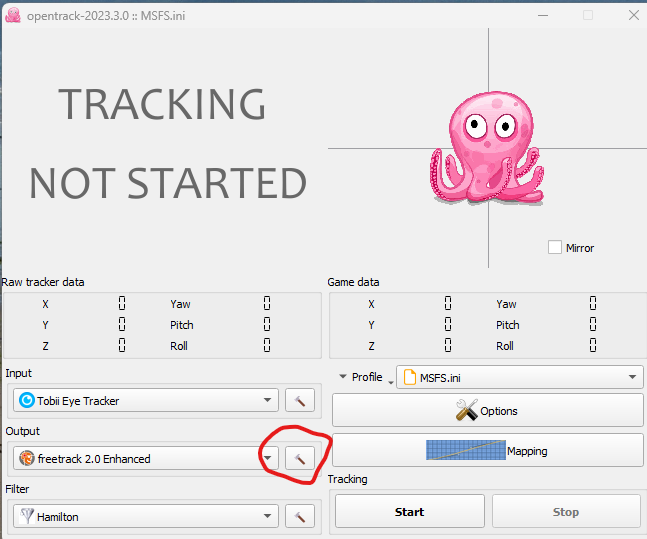Start tracking
This screenshot has width=647, height=539.
(410, 512)
